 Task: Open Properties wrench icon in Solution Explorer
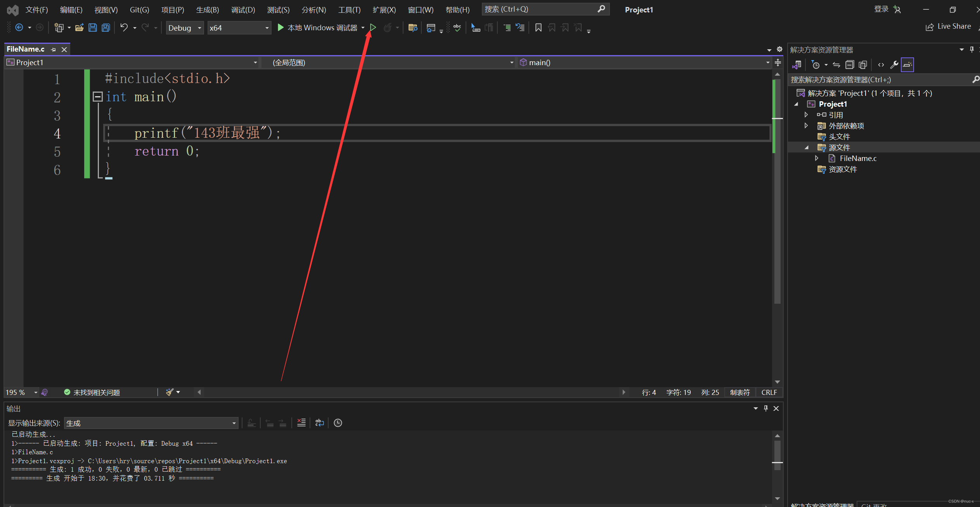point(894,65)
